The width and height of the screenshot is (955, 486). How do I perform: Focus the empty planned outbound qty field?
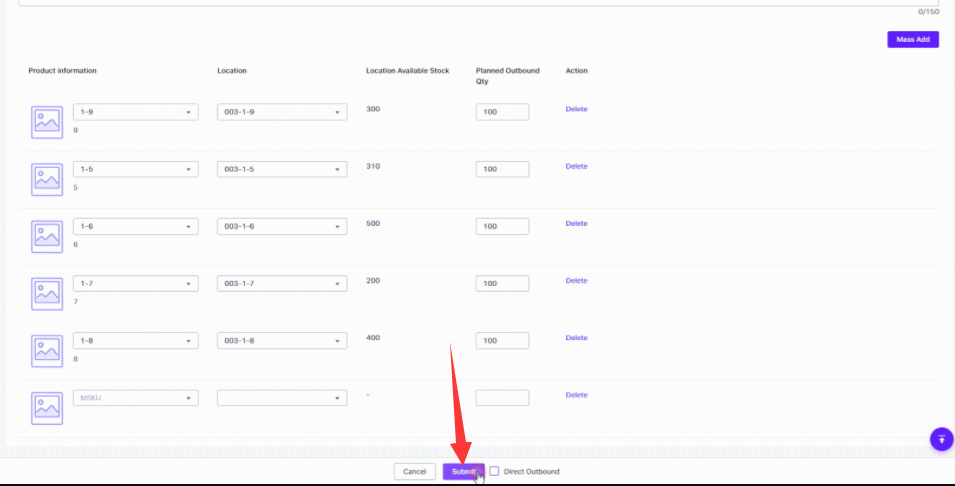(502, 398)
